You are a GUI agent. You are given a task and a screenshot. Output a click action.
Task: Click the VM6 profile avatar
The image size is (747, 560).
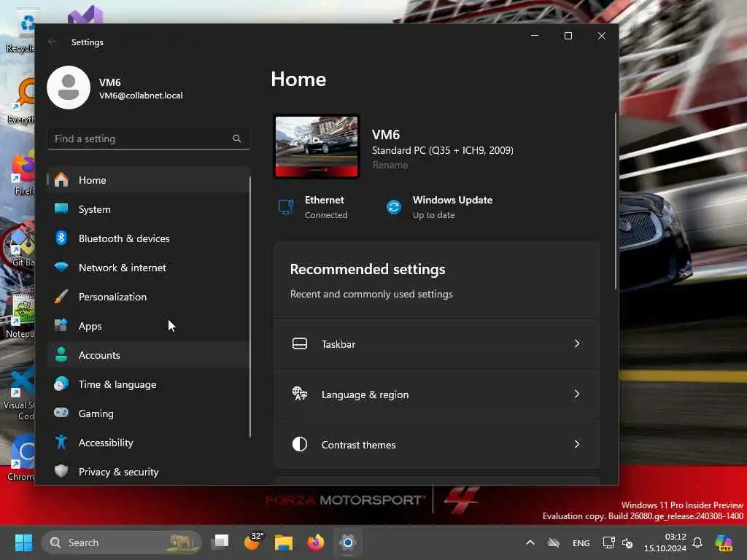pos(69,87)
